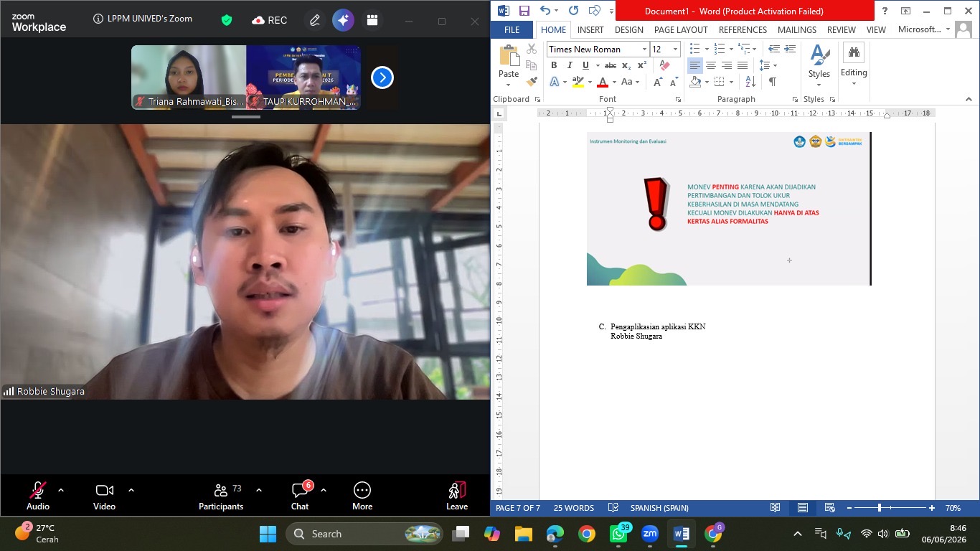Click the Increase Indent icon
Viewport: 980px width, 551px height.
[x=790, y=49]
